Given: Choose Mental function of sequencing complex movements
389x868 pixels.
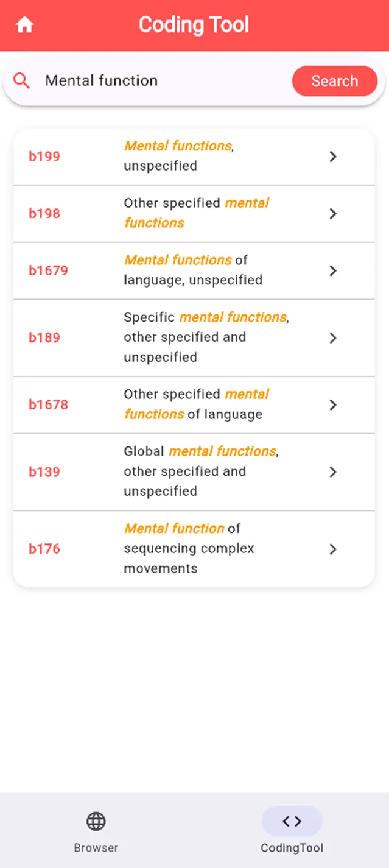Looking at the screenshot, I should (189, 549).
